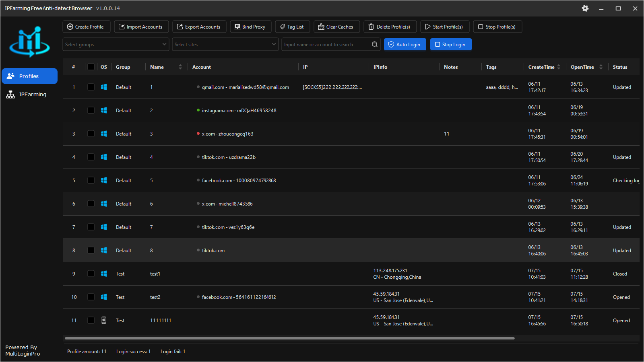Viewport: 644px width, 362px height.
Task: Click 'Closed' status for test1
Action: point(620,274)
